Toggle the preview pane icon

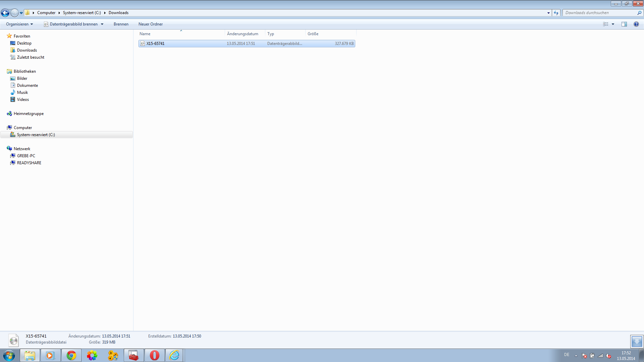pos(624,24)
